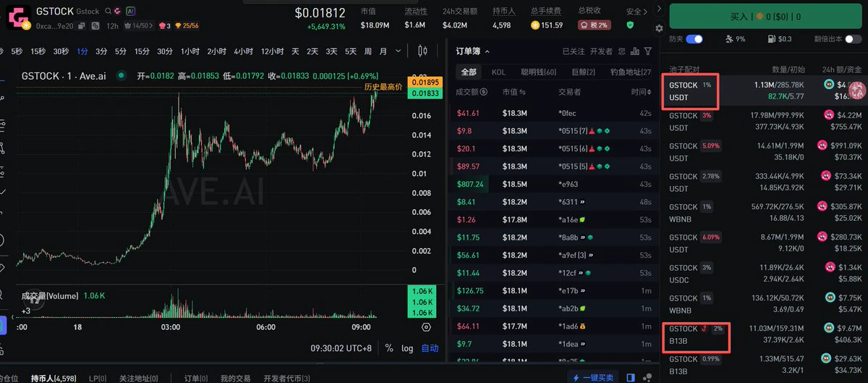Select the 30秒 timeframe

point(61,51)
